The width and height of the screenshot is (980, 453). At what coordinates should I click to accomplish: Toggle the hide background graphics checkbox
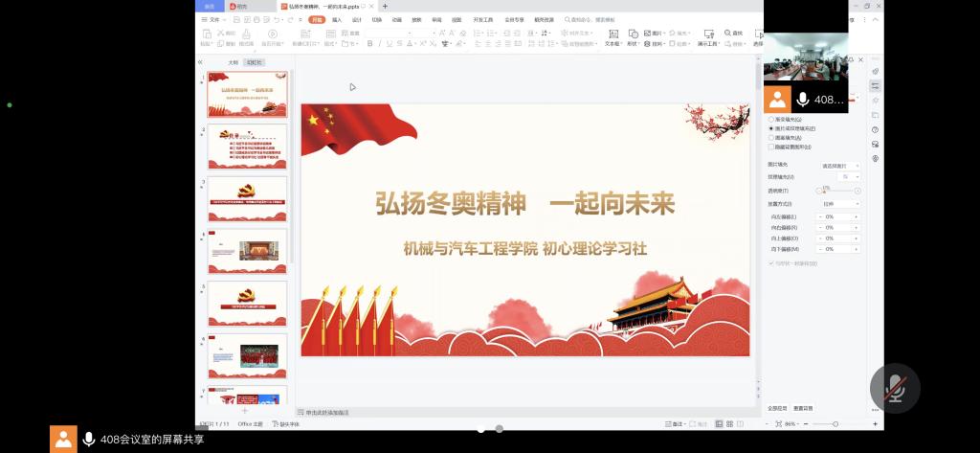click(x=772, y=147)
